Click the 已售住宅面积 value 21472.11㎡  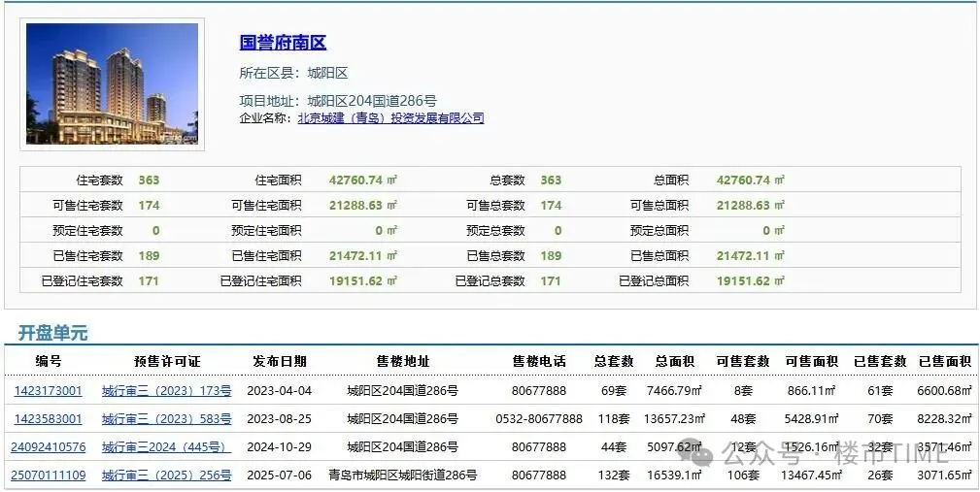[363, 255]
